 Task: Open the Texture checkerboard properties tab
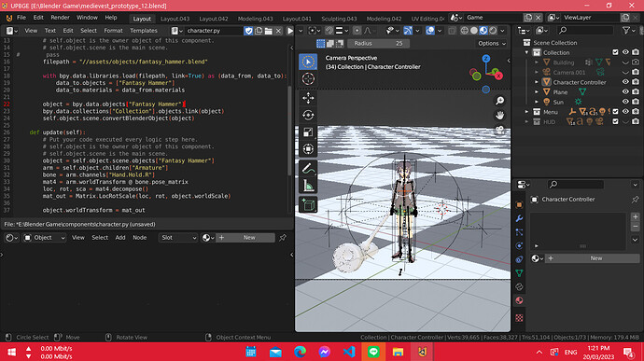point(519,317)
